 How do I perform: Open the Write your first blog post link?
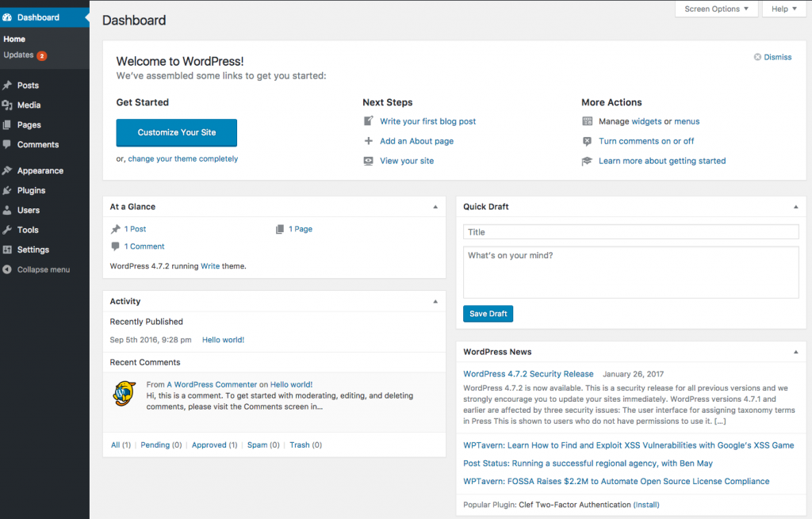pos(427,121)
